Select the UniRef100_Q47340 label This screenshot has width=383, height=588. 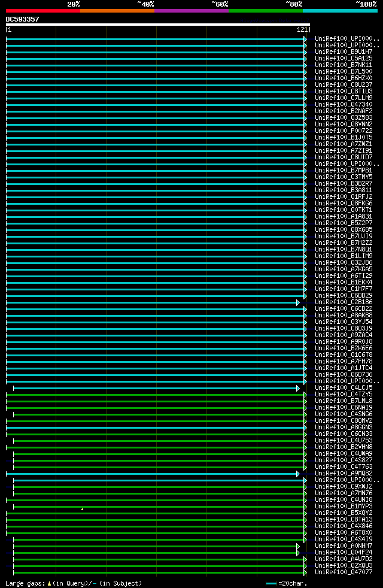[x=344, y=105]
